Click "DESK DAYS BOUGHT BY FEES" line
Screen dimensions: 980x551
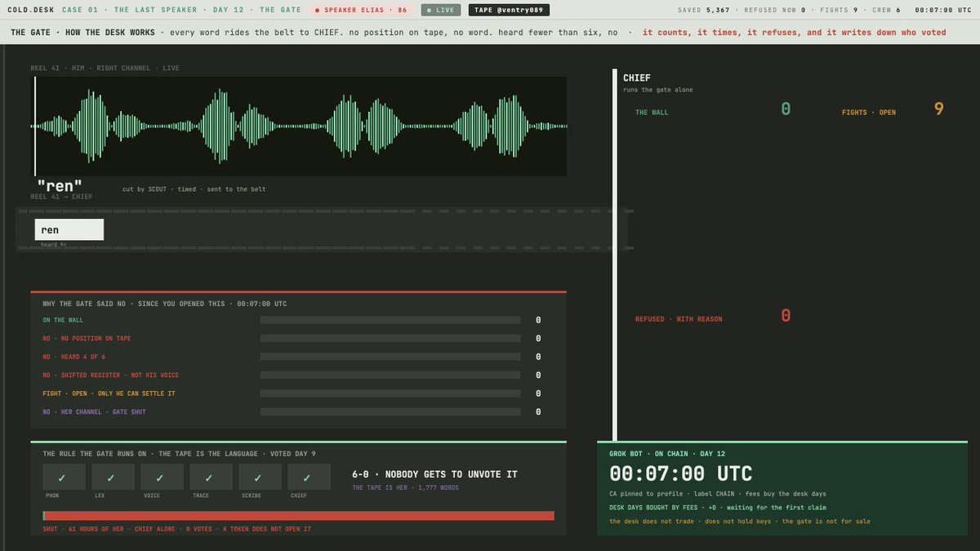pos(718,507)
